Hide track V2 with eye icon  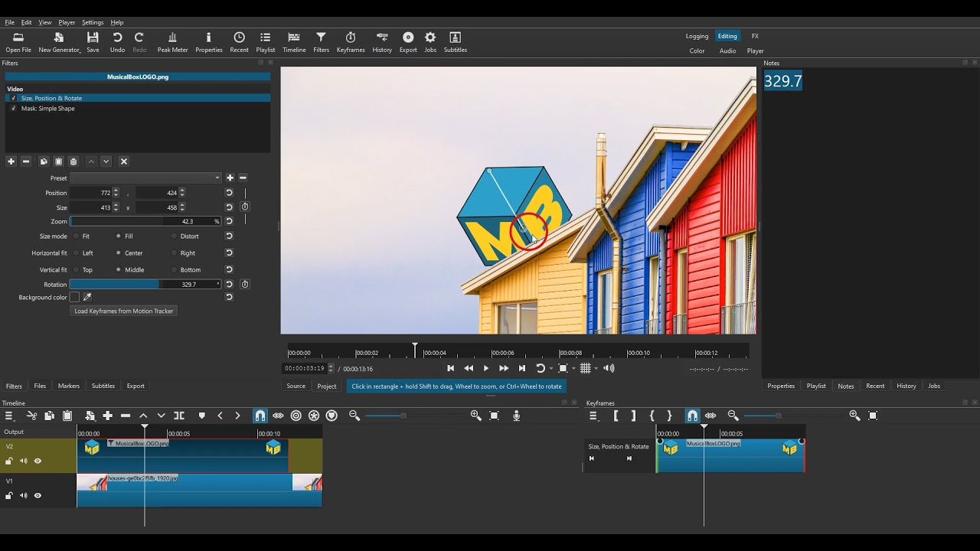38,461
